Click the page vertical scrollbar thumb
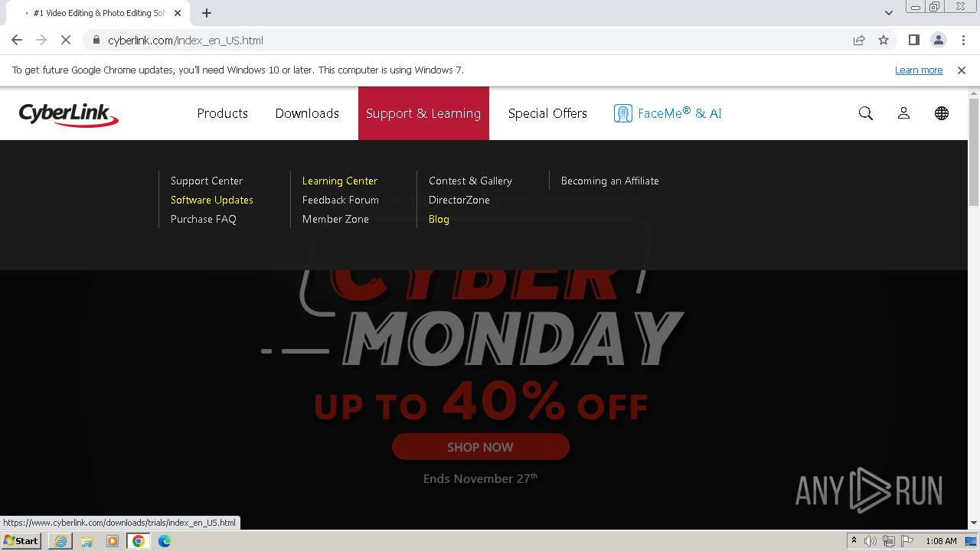 point(974,152)
